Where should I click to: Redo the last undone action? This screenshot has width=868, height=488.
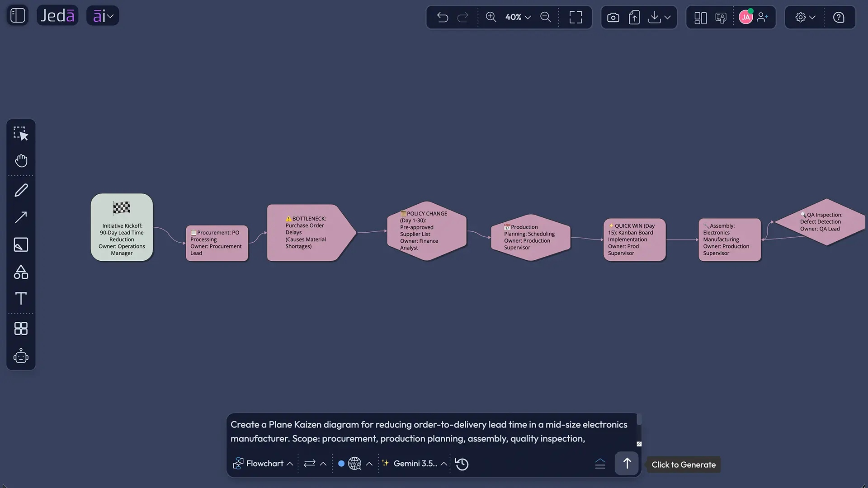click(x=463, y=17)
